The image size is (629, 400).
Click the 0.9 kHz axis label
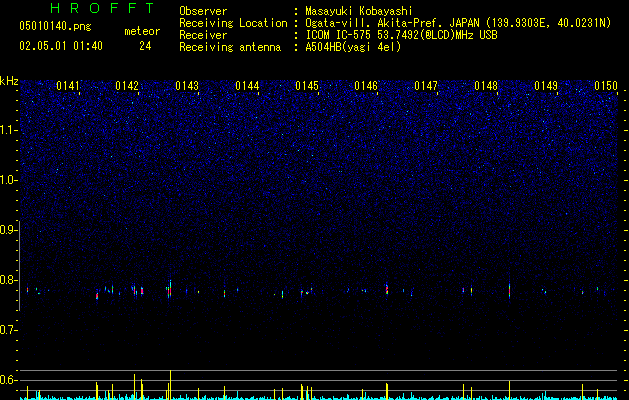(9, 230)
